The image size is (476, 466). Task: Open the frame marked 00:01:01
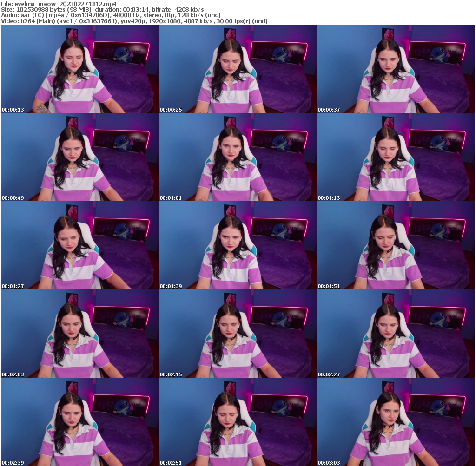(x=238, y=157)
